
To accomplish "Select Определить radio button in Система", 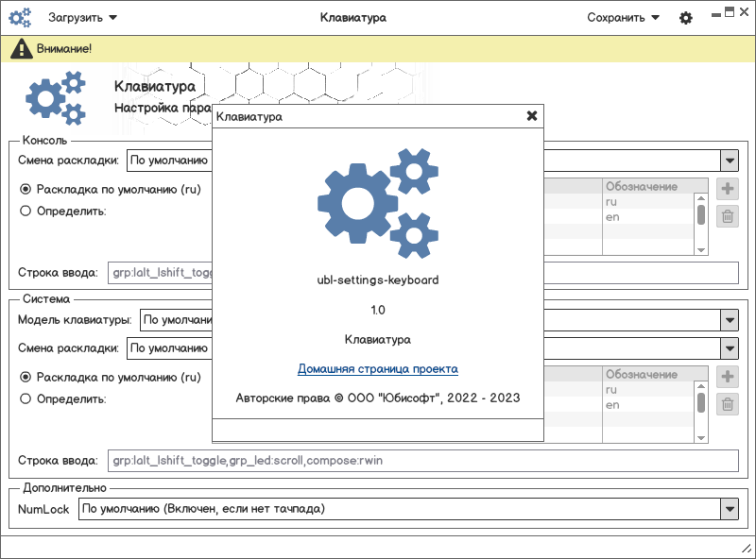I will point(26,398).
